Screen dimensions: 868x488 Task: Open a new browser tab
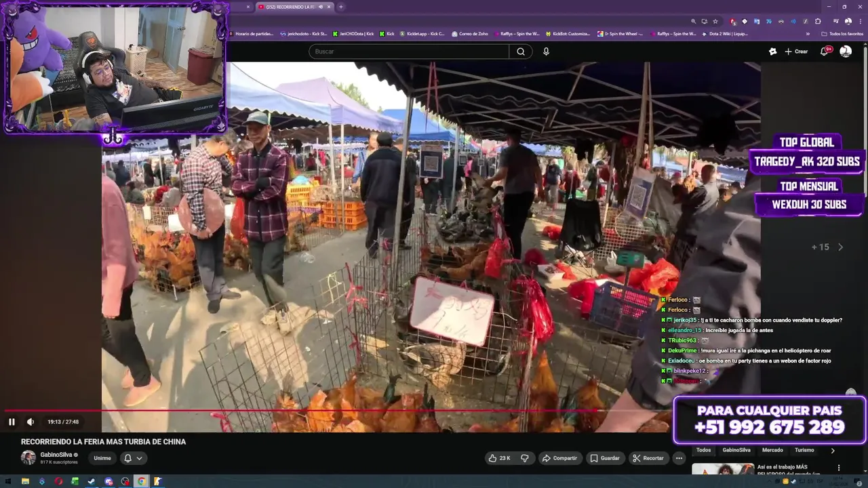(341, 7)
